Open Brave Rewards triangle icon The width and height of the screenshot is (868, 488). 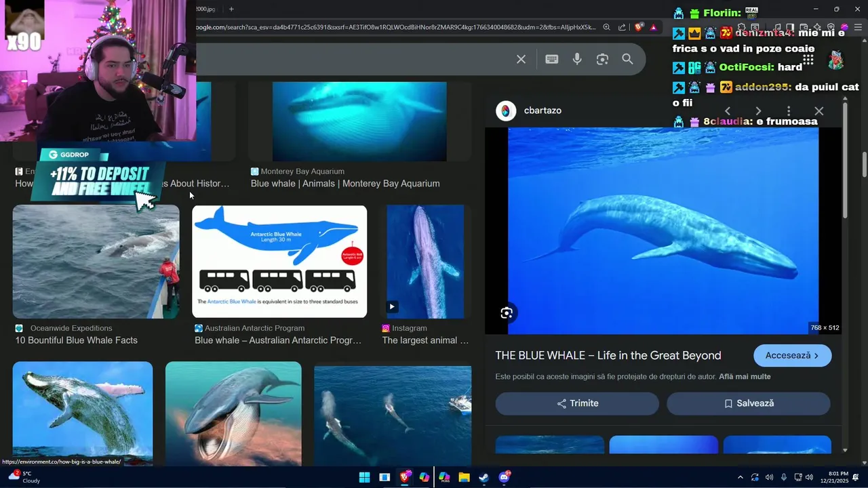pos(653,27)
